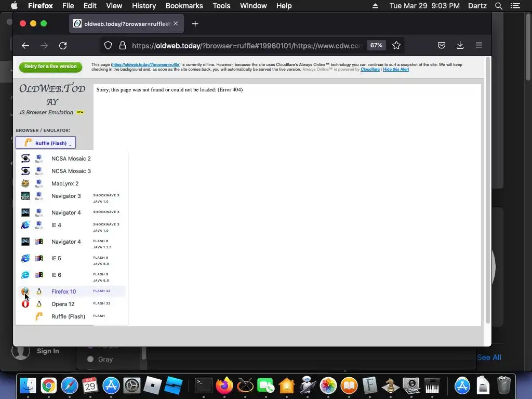532x399 pixels.
Task: Click the Retry for a live version button
Action: 50,66
